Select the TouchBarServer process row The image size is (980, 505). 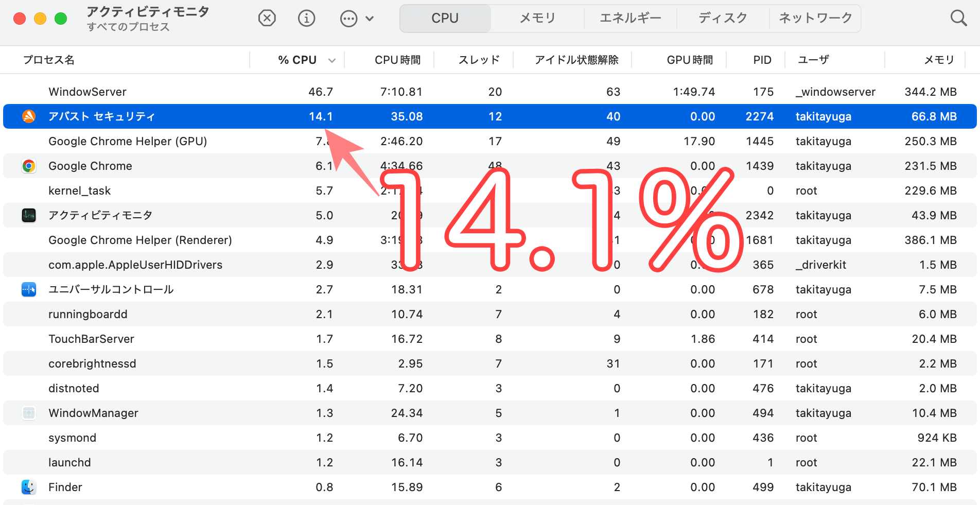pos(490,339)
